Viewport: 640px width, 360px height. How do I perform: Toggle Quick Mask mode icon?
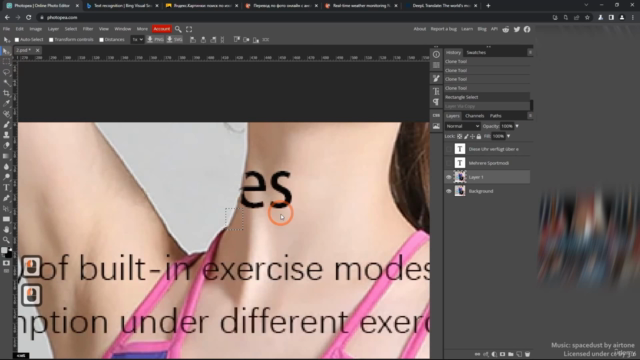click(6, 263)
